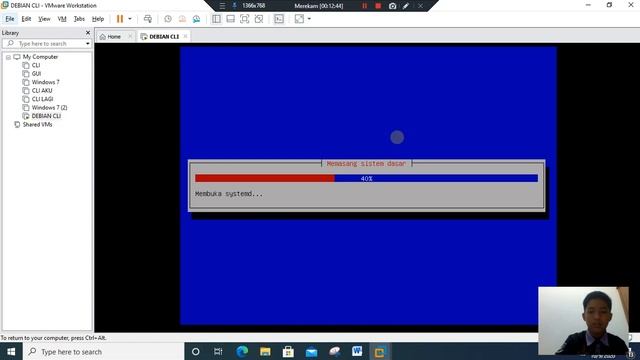Viewport: 640px width, 360px height.
Task: Toggle the Show library sidebar icon
Action: click(x=216, y=19)
